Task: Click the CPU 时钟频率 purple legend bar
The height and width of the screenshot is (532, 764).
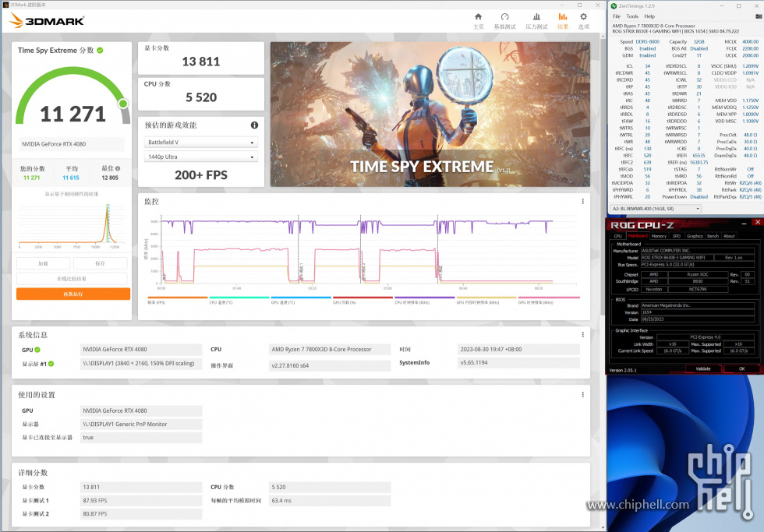Action: [425, 298]
